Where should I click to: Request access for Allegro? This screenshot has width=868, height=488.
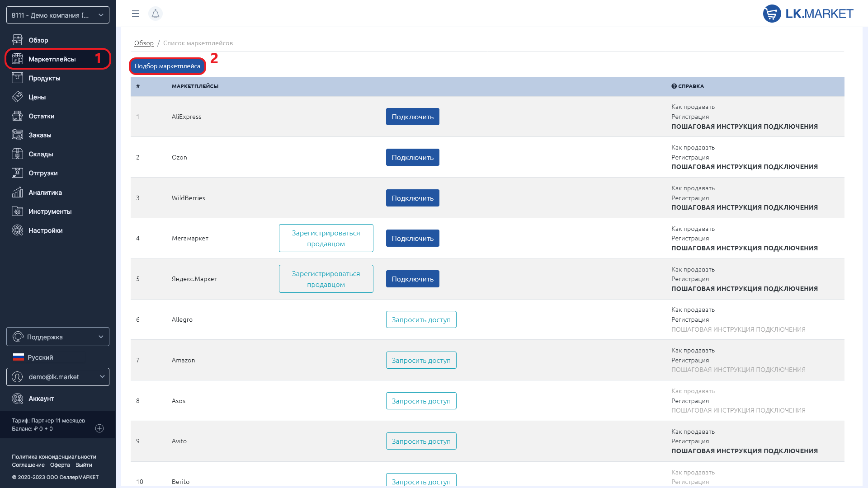point(421,319)
